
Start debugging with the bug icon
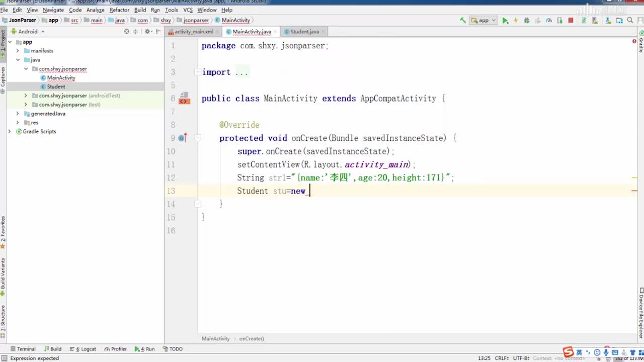pyautogui.click(x=527, y=21)
